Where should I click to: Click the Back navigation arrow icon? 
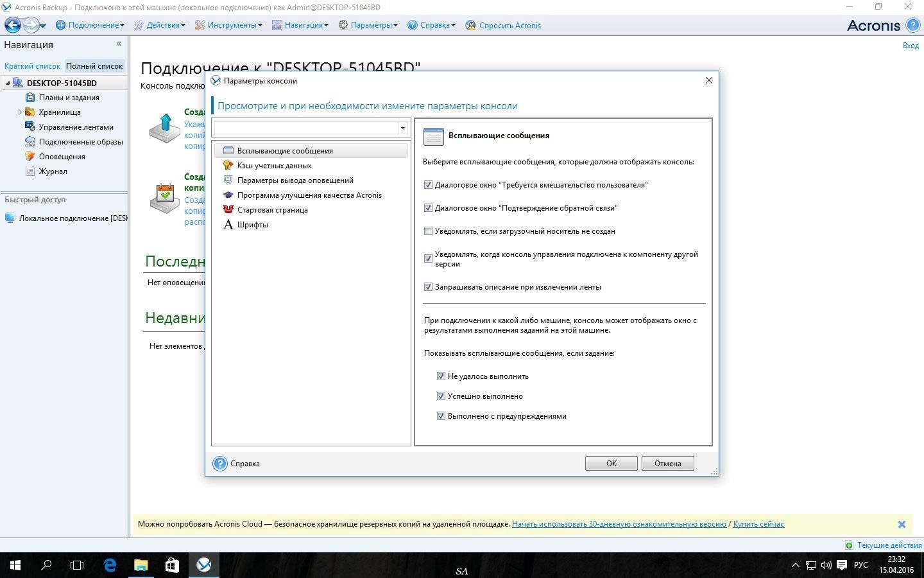pos(13,25)
